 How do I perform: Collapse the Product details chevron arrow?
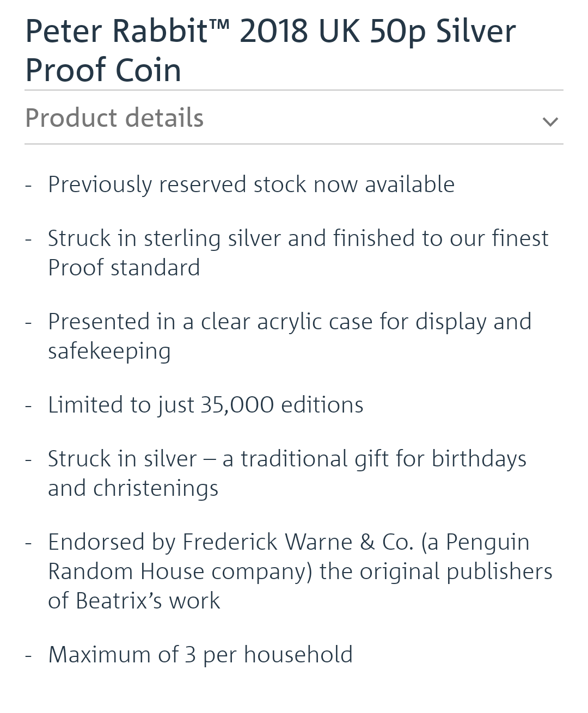pos(550,121)
